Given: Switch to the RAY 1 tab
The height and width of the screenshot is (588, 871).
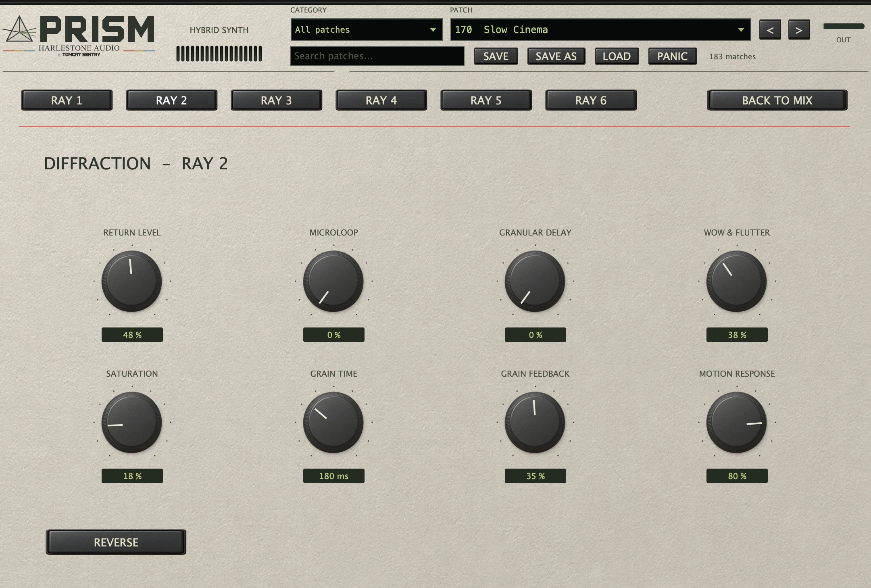Looking at the screenshot, I should tap(67, 100).
